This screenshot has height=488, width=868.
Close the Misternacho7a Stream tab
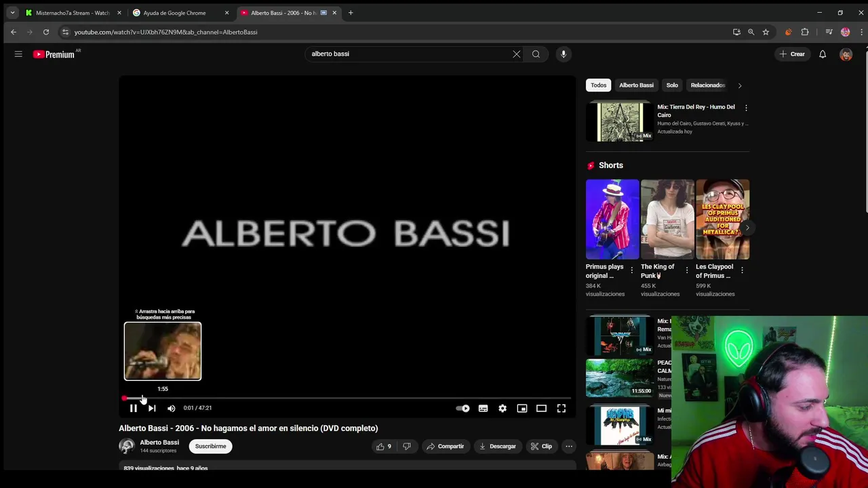[x=119, y=13]
